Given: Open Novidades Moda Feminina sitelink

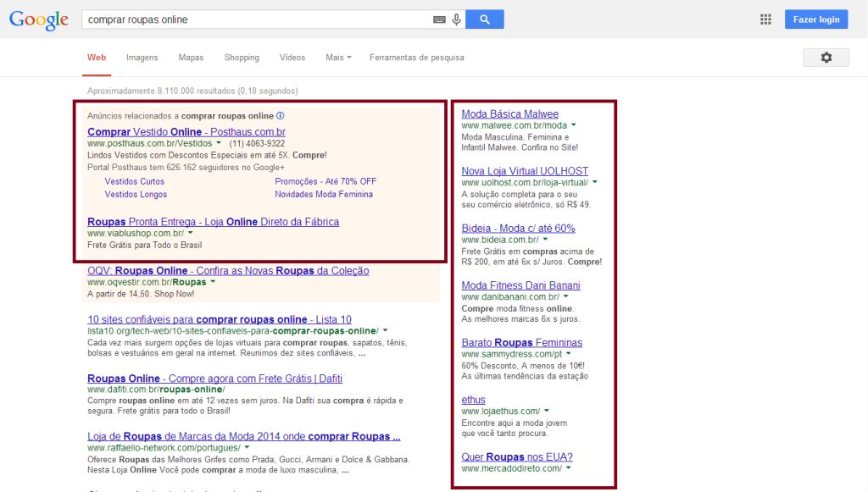Looking at the screenshot, I should click(324, 195).
